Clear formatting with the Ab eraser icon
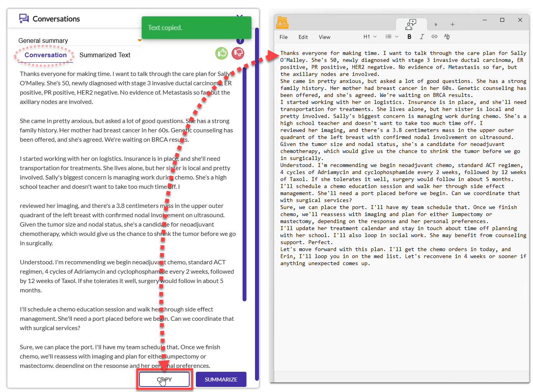The width and height of the screenshot is (533, 392). [x=447, y=37]
